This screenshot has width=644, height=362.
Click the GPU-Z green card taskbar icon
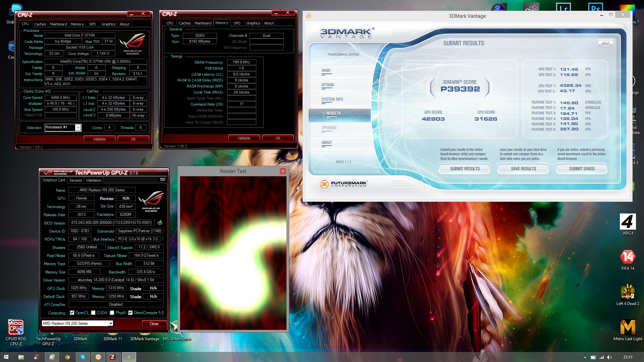coord(129,357)
